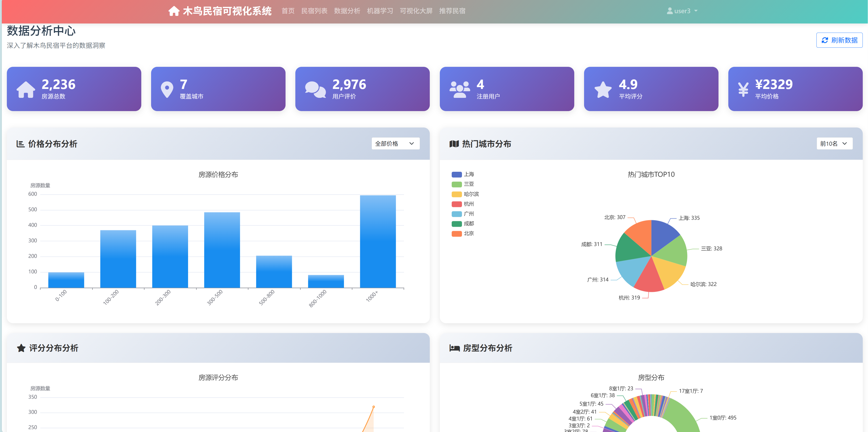This screenshot has height=432, width=868.
Task: Toggle 上海 series in pie legend
Action: coord(463,174)
